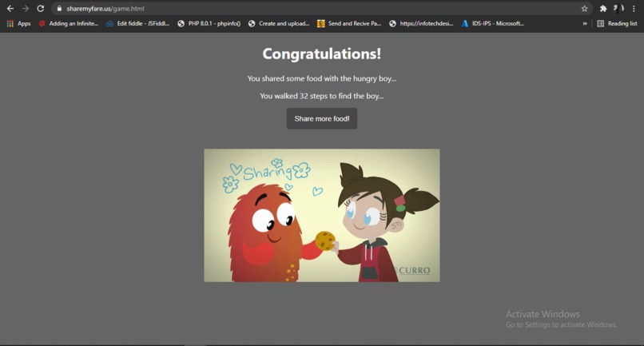The height and width of the screenshot is (346, 644).
Task: Click 'You shared some food with the hungry boy...'
Action: click(321, 78)
